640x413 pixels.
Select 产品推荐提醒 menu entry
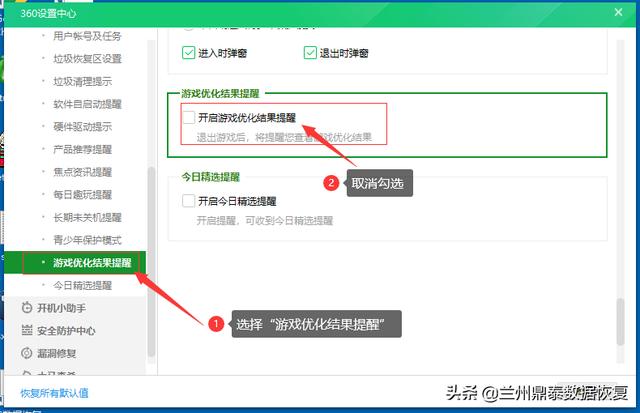(x=83, y=149)
